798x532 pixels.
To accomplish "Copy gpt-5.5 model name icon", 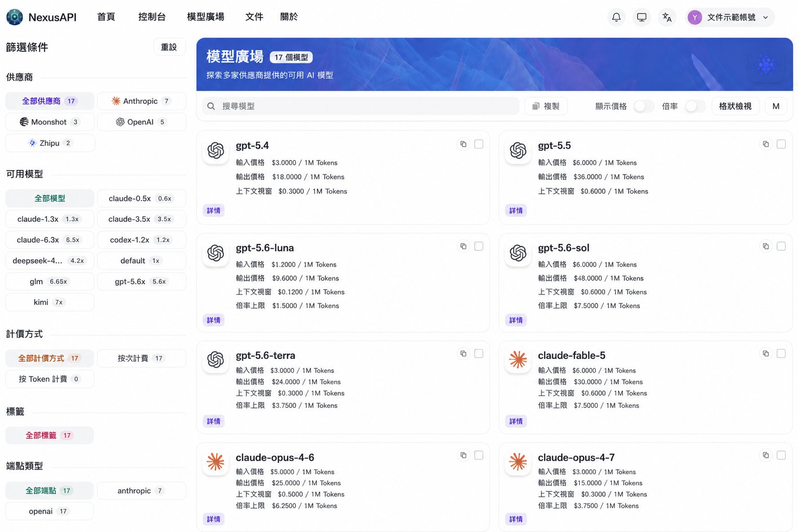I will coord(766,144).
